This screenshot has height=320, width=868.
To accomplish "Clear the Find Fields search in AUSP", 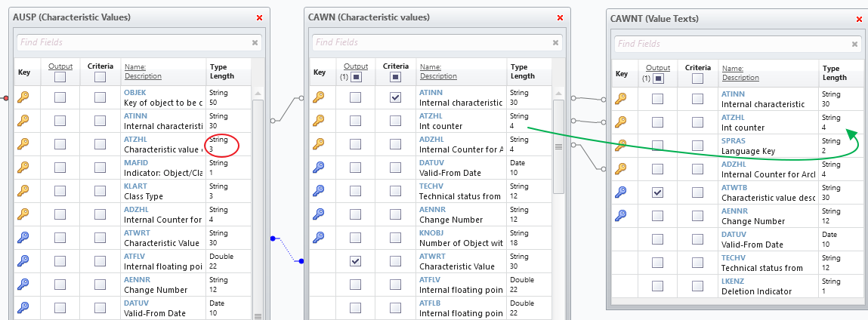I will click(255, 43).
